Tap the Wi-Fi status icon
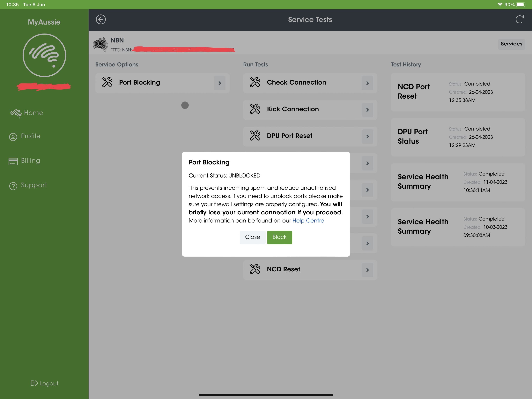The width and height of the screenshot is (532, 399). [x=500, y=4]
